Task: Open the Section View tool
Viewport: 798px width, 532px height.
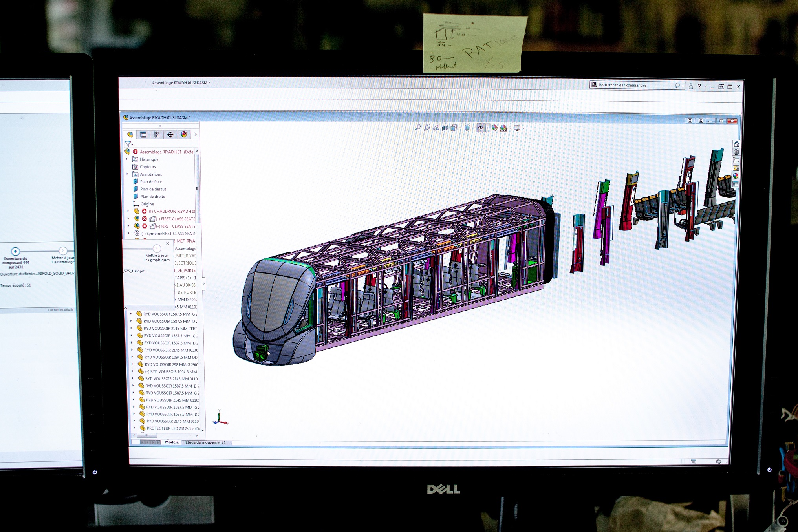Action: coord(445,128)
